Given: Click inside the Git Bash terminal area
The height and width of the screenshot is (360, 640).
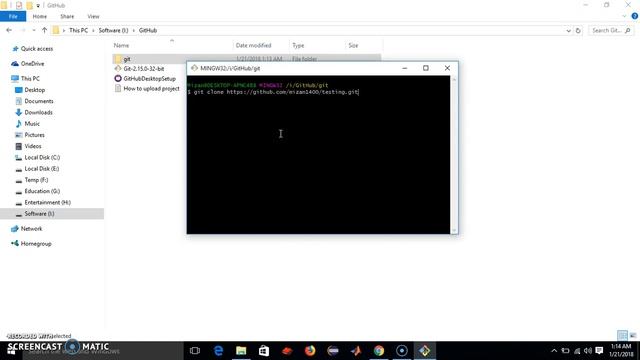Looking at the screenshot, I should [x=318, y=155].
